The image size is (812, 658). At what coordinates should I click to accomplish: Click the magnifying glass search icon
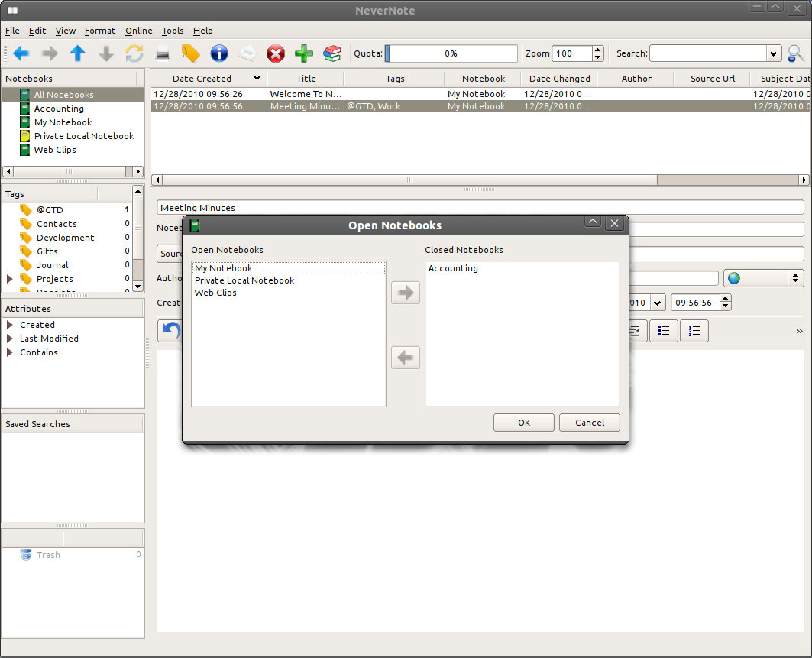795,53
